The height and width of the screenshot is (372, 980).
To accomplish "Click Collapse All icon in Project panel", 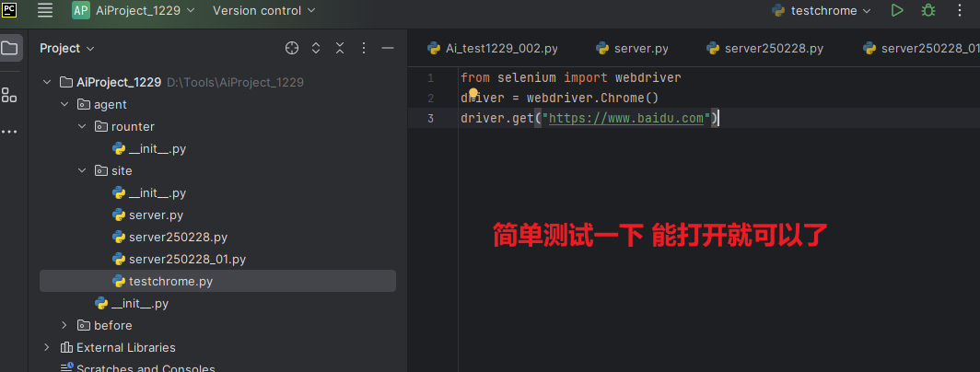I will [339, 48].
